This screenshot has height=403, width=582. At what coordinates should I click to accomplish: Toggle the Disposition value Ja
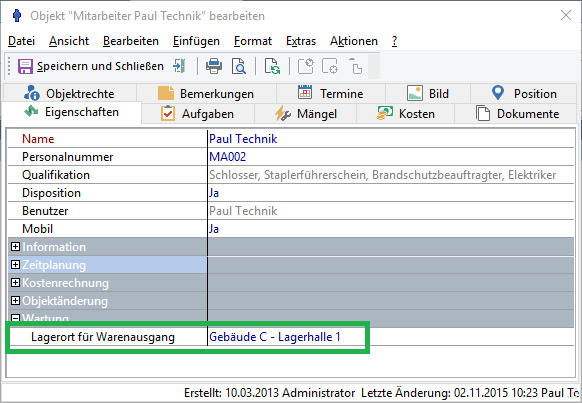(x=391, y=193)
